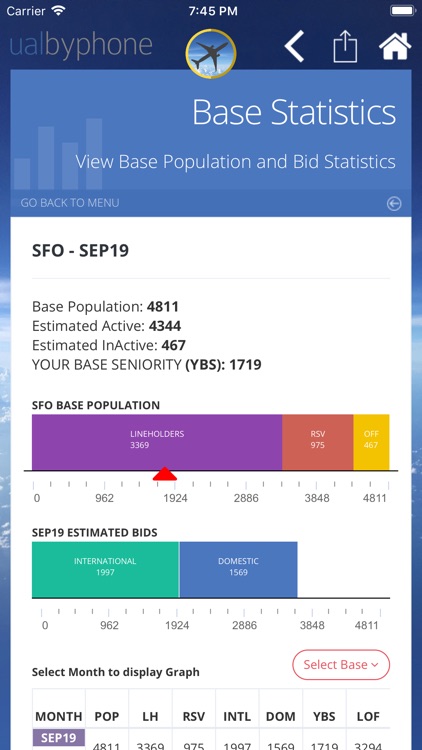Go to home via house icon

point(395,46)
